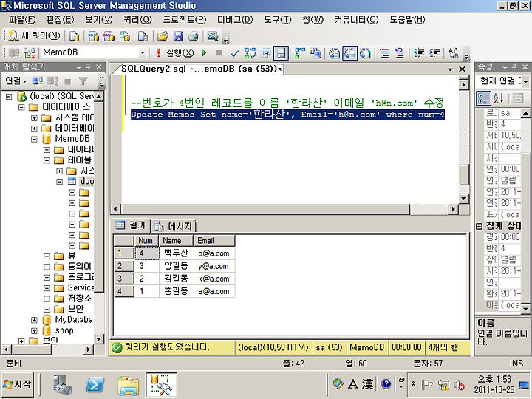Screen dimensions: 532x399
Task: Select result cell k@a.com
Action: (x=214, y=279)
